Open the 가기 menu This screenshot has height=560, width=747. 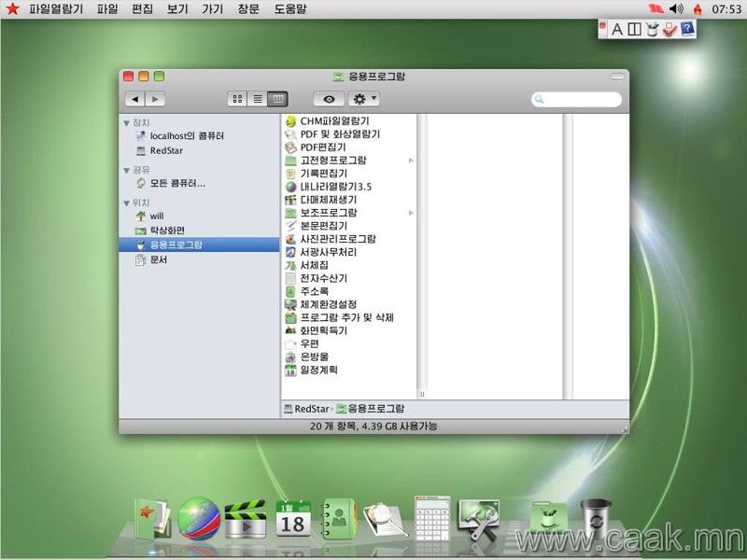click(213, 9)
